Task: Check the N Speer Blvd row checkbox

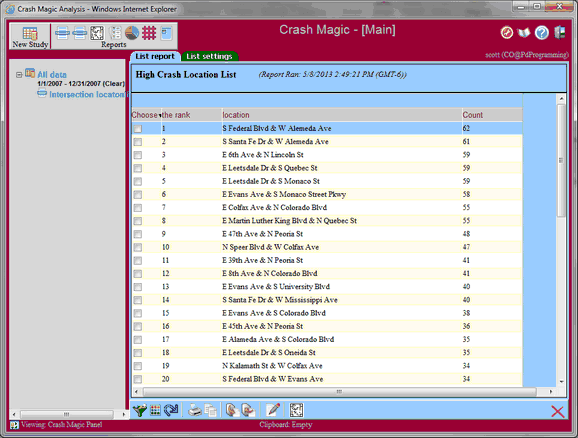Action: (138, 247)
